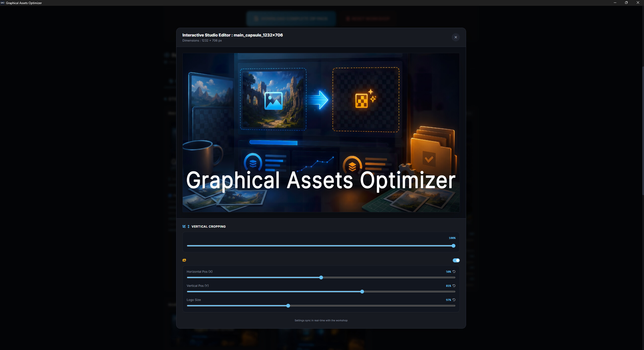Adjust the Vertical Cropping slider
The width and height of the screenshot is (644, 350).
coord(321,246)
